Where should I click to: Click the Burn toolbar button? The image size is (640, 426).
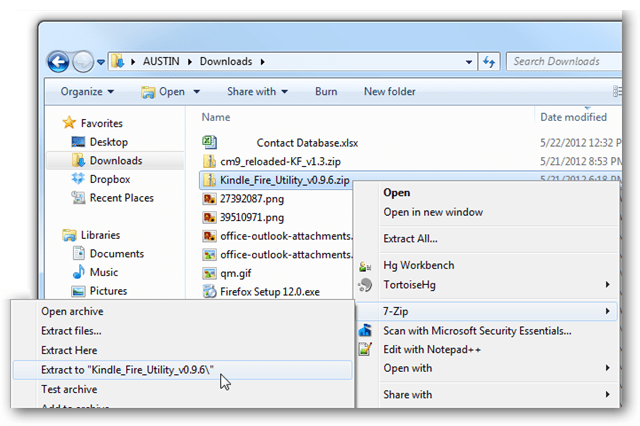point(326,91)
